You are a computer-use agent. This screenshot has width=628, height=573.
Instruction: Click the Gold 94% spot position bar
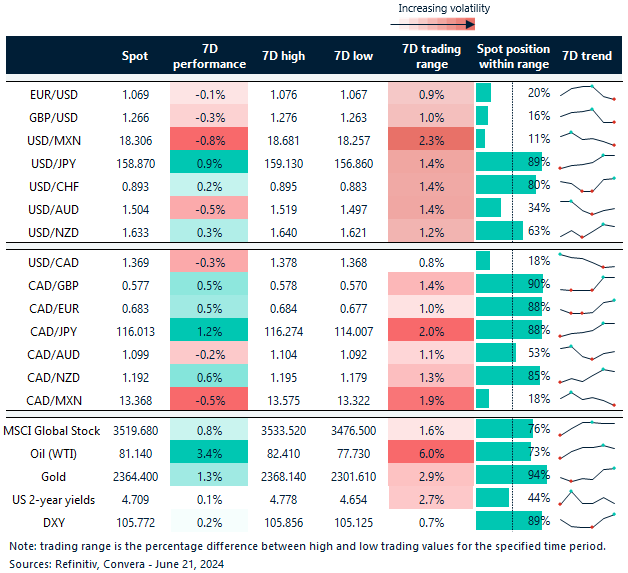pyautogui.click(x=510, y=475)
